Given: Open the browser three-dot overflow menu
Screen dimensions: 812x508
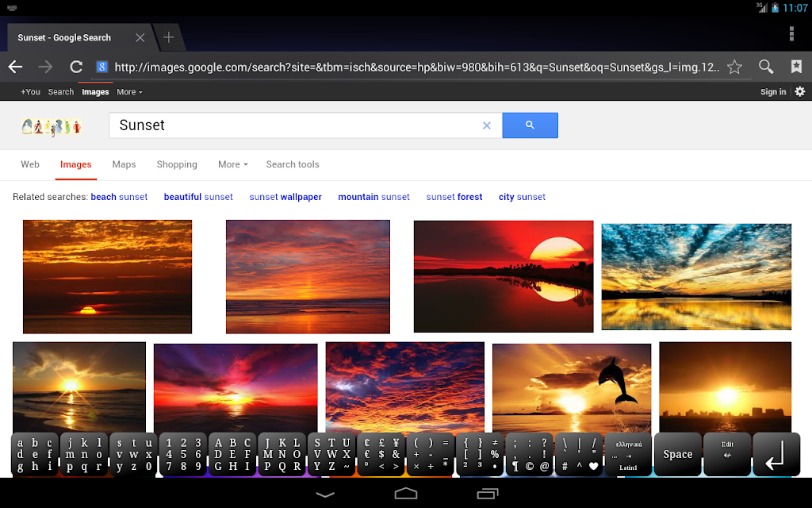Looking at the screenshot, I should click(791, 33).
